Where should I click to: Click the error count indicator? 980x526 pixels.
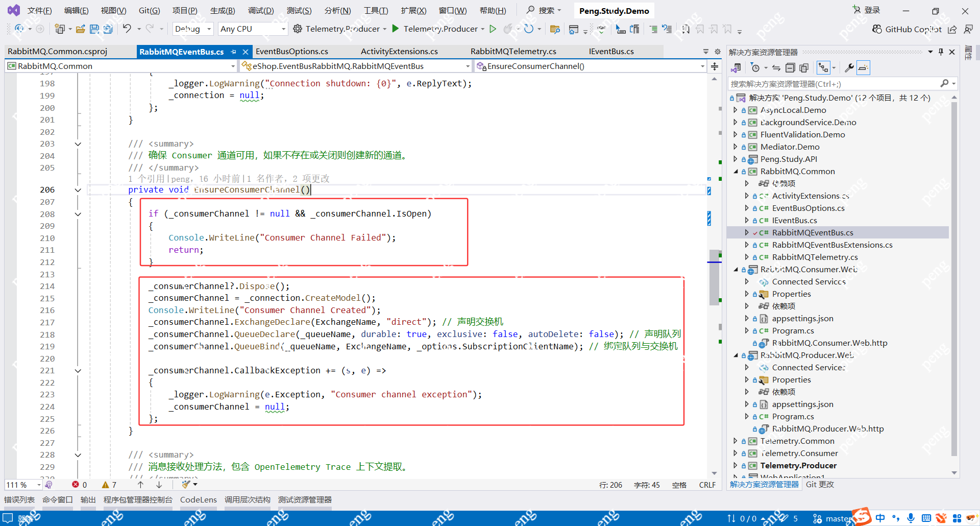80,485
